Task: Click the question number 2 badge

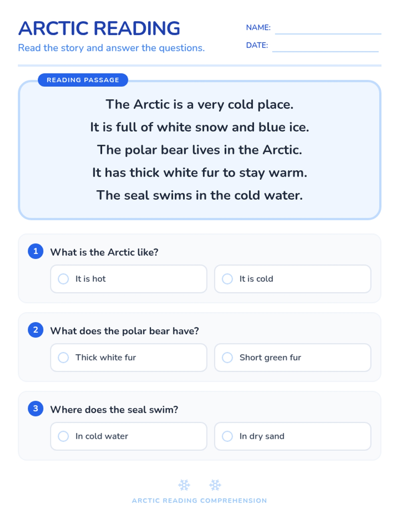Action: (36, 330)
